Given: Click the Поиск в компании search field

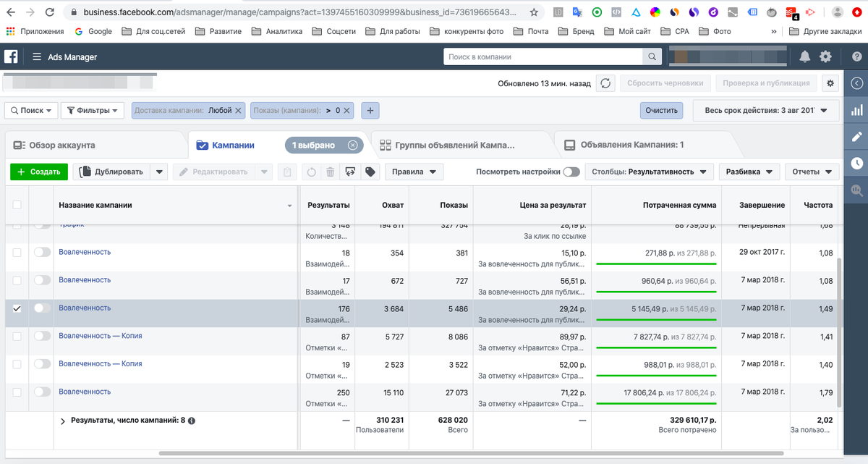Looking at the screenshot, I should pos(542,57).
